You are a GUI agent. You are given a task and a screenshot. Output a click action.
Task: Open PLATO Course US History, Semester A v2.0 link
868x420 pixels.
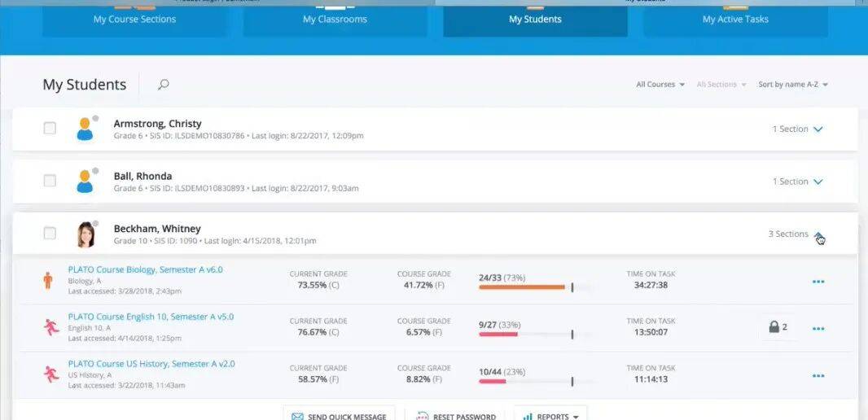[151, 364]
